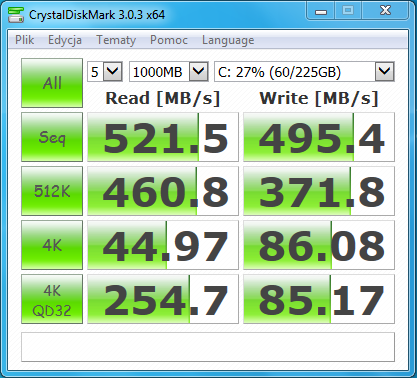Launch the 4K random test

pyautogui.click(x=52, y=245)
